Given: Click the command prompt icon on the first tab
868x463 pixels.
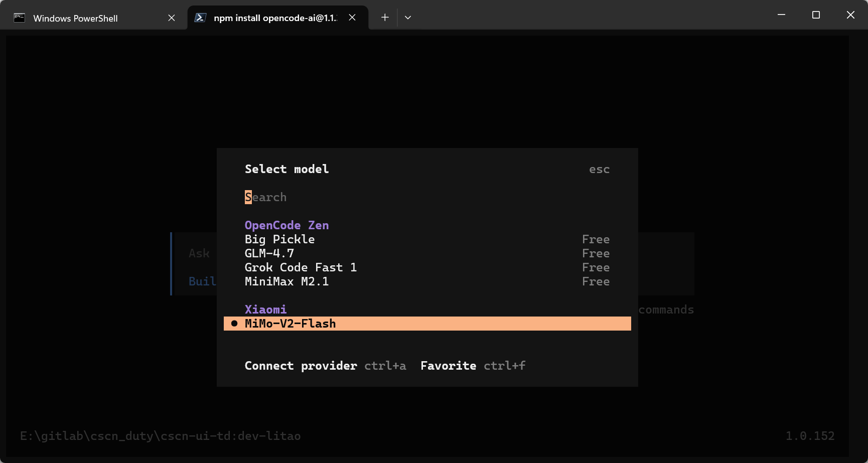Looking at the screenshot, I should [x=20, y=18].
